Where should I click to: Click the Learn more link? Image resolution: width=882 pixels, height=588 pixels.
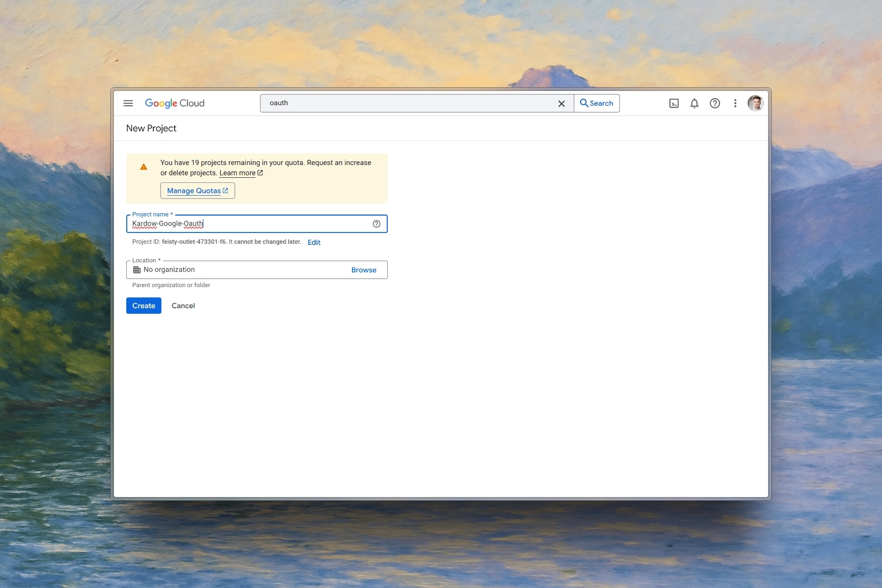(x=237, y=173)
